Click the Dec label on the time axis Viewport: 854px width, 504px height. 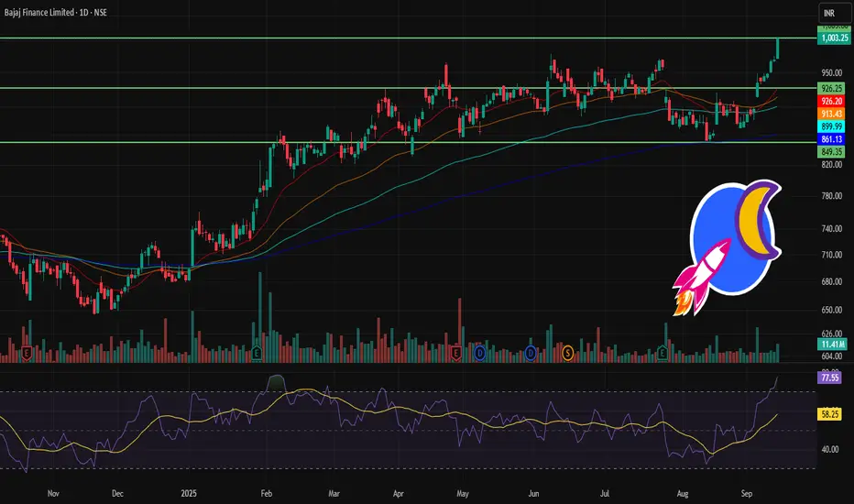coord(117,494)
